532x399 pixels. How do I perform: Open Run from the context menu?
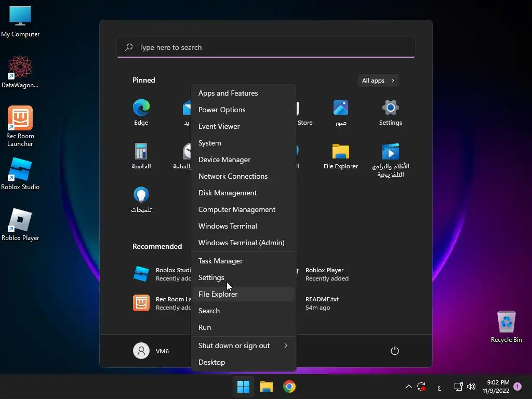243,327
